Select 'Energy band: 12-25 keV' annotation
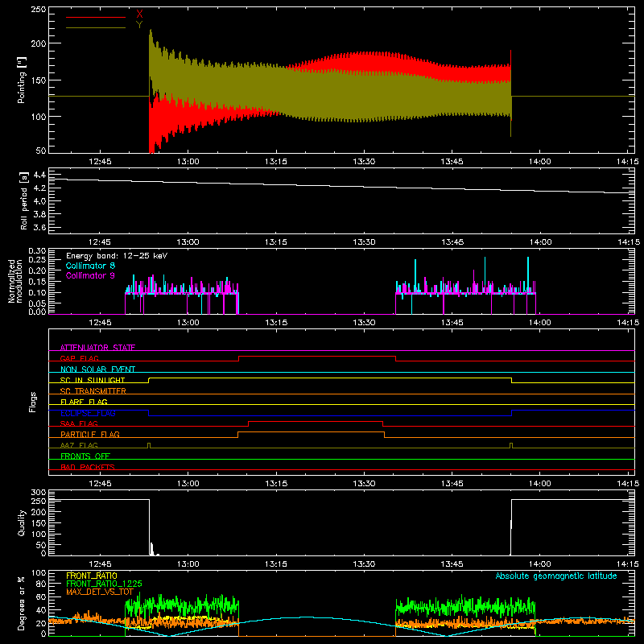 pos(117,256)
